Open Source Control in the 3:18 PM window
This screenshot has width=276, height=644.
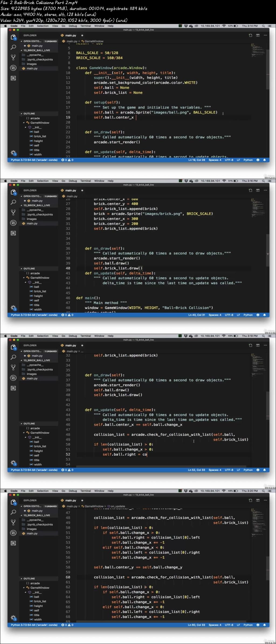(13, 367)
